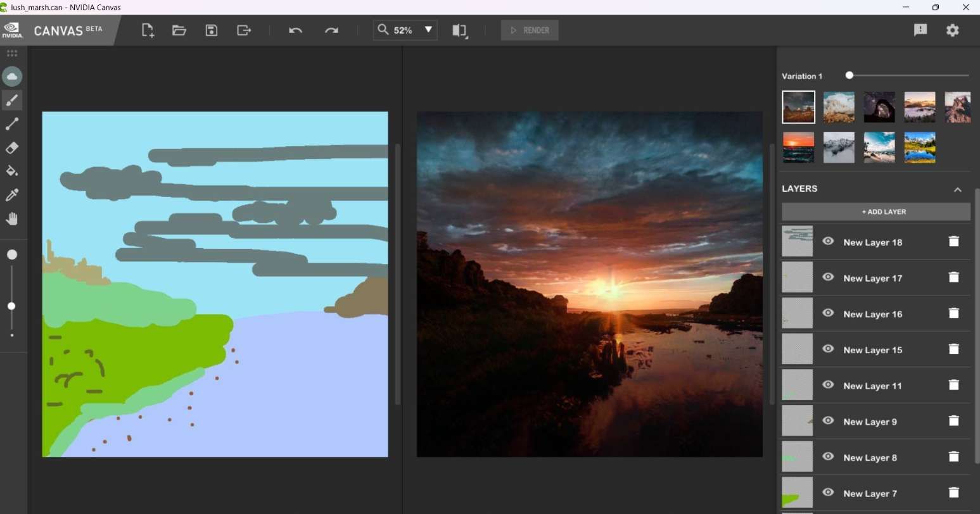Toggle the side-by-side view mode
980x514 pixels.
coord(459,30)
